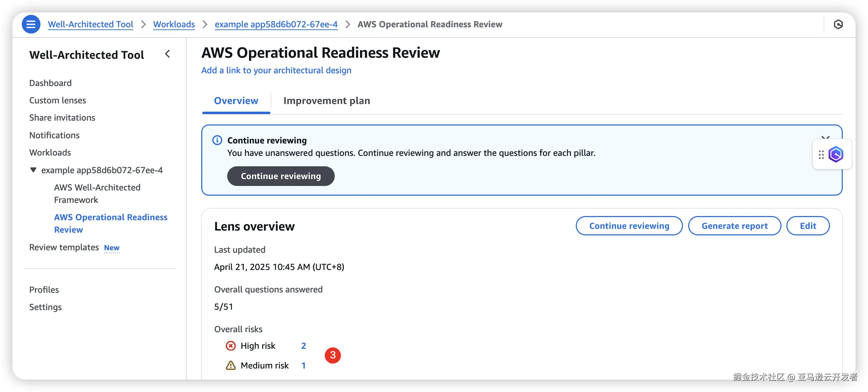Collapse the example app58d6b072-67ee-4 tree node
868x392 pixels.
pyautogui.click(x=33, y=170)
